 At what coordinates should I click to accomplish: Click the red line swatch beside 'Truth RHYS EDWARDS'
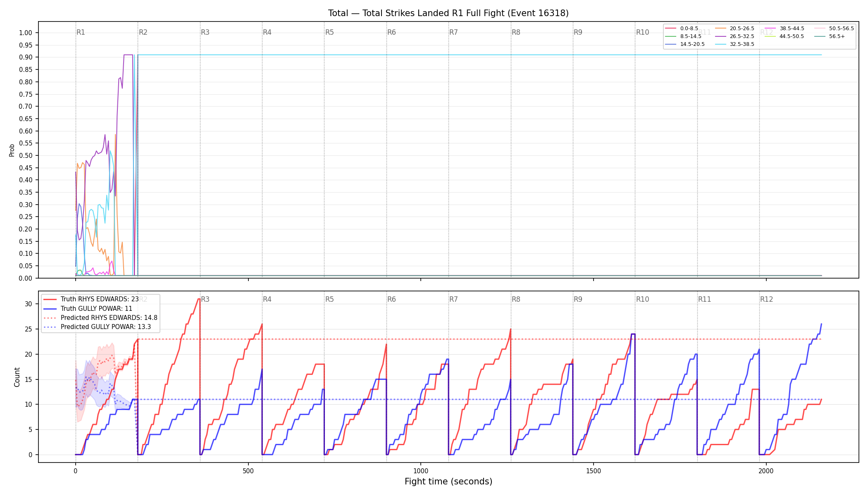(50, 299)
